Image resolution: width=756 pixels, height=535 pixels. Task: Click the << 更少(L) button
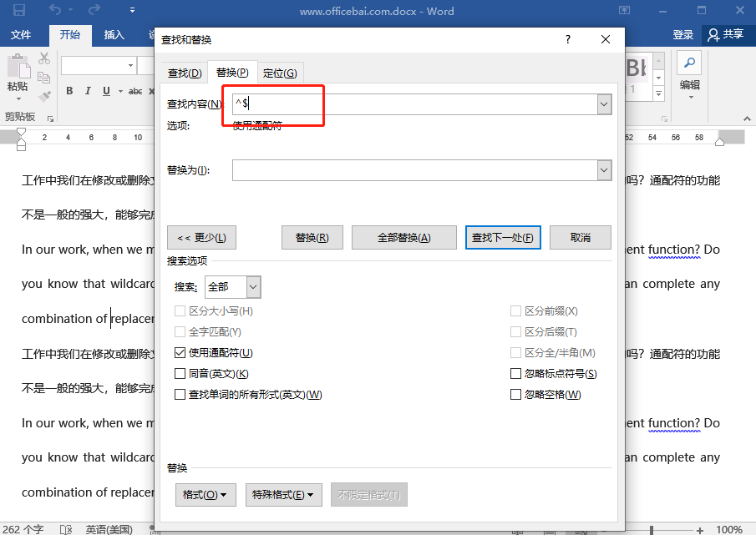click(x=201, y=237)
